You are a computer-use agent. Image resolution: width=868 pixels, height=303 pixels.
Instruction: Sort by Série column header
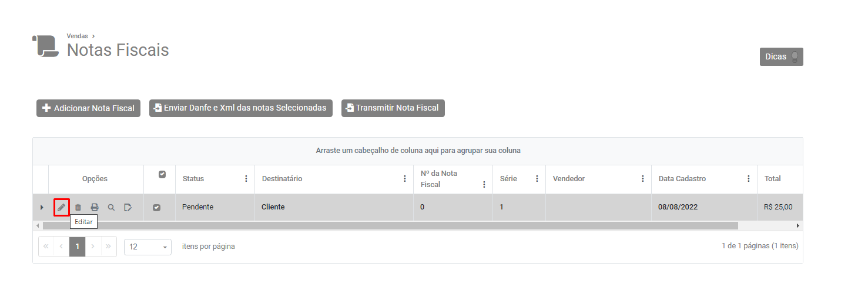(508, 178)
